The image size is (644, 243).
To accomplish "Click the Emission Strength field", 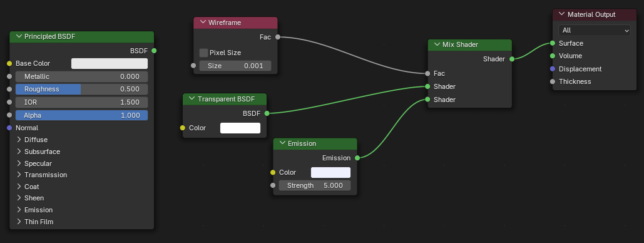I will pos(315,185).
